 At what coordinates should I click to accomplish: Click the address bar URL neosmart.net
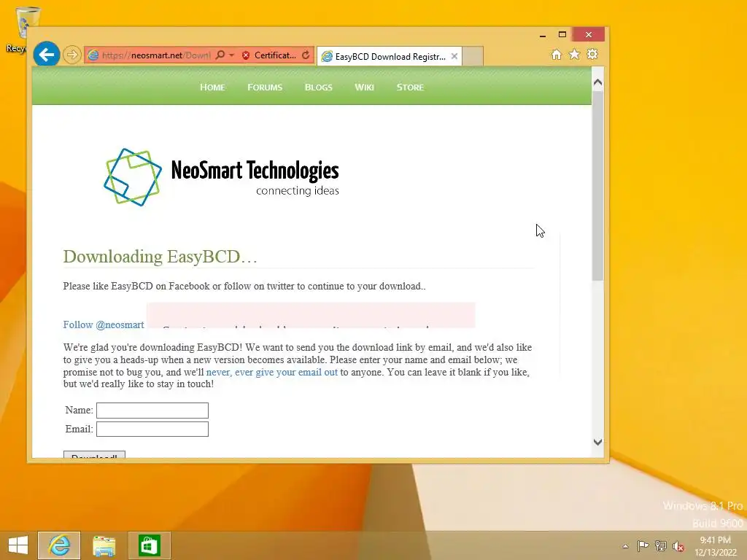coord(157,55)
